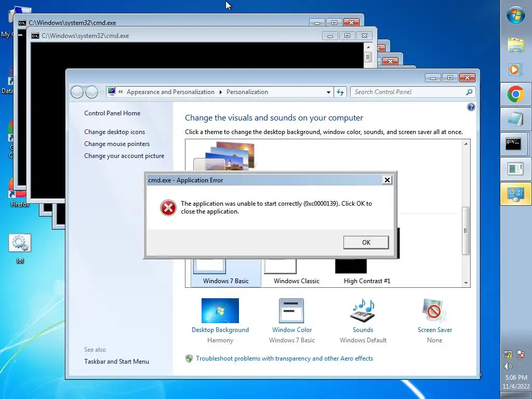Click the Screen Saver link text
This screenshot has height=399, width=532.
(435, 330)
